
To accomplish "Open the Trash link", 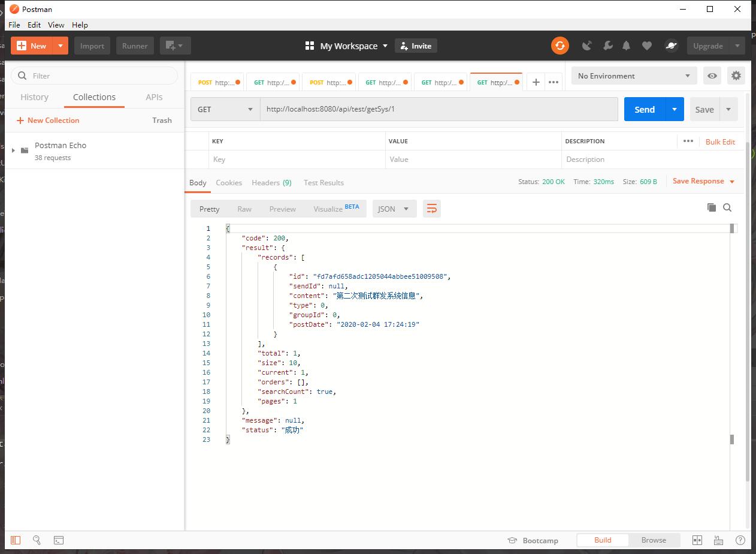I will pyautogui.click(x=162, y=120).
